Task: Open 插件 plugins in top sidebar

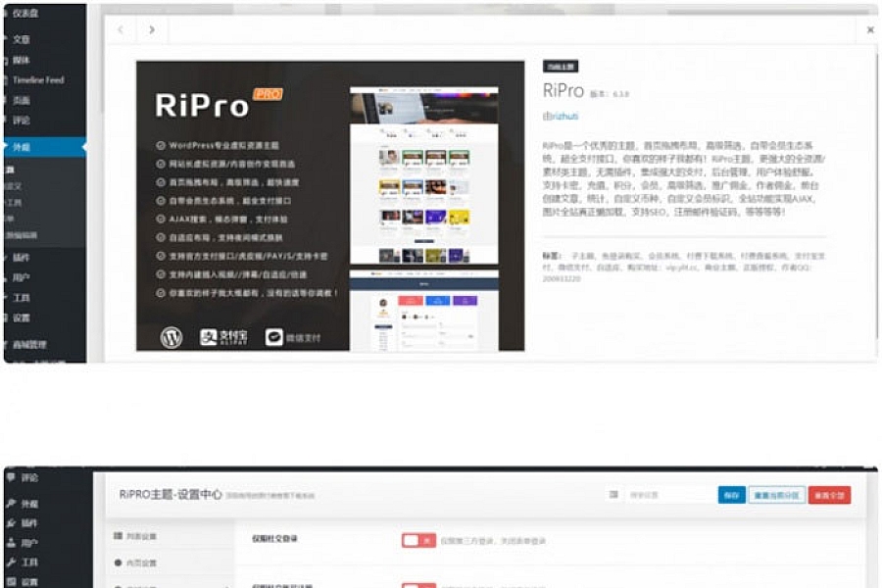Action: click(x=22, y=258)
